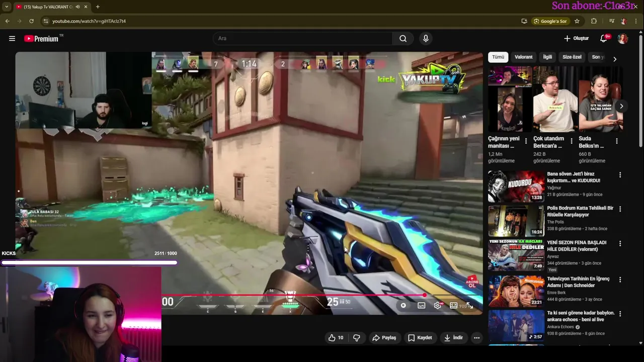Image resolution: width=644 pixels, height=362 pixels.
Task: Visit the Emre Berk channel name
Action: 557,293
